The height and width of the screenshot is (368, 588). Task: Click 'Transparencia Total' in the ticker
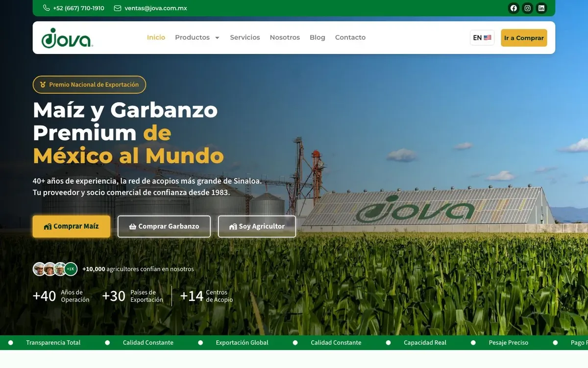point(53,342)
